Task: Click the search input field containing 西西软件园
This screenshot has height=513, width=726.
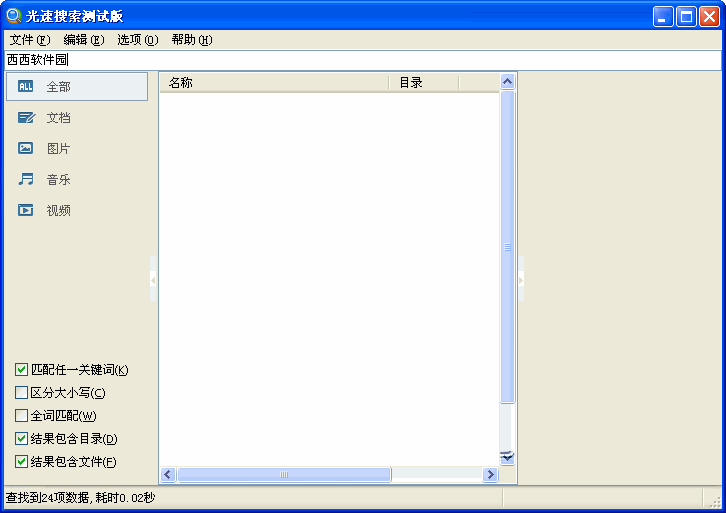Action: 360,61
